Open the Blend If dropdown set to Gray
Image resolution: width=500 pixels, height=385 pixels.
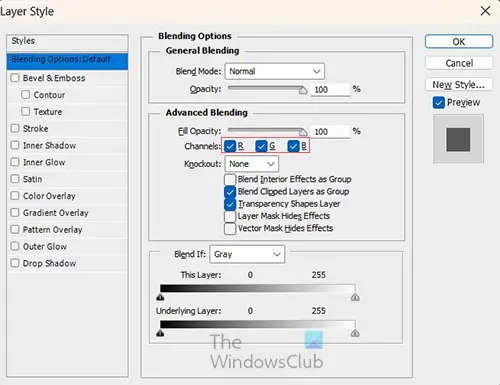click(x=247, y=254)
